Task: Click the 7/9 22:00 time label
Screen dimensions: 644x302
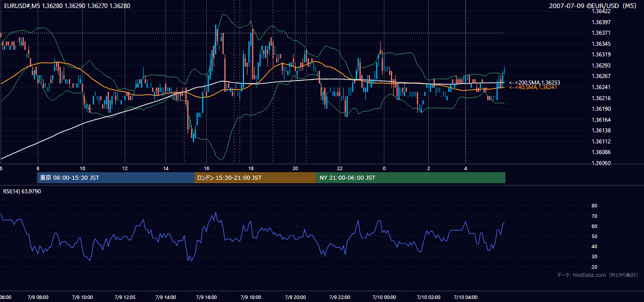Action: pyautogui.click(x=340, y=297)
